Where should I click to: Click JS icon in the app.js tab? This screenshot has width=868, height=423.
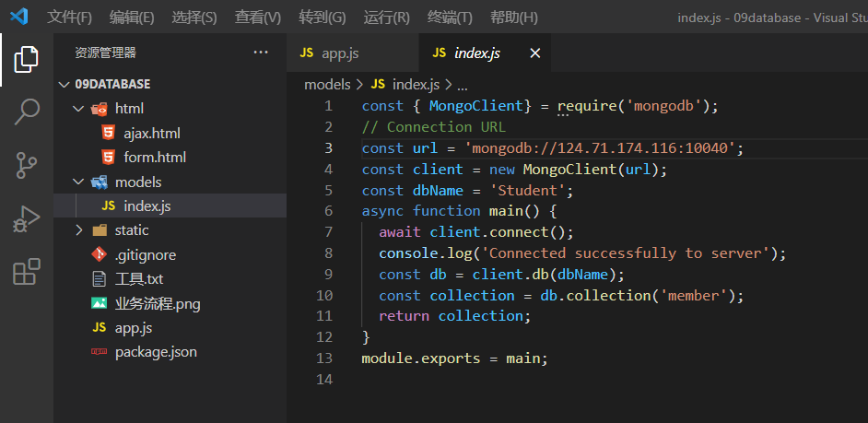click(x=306, y=53)
